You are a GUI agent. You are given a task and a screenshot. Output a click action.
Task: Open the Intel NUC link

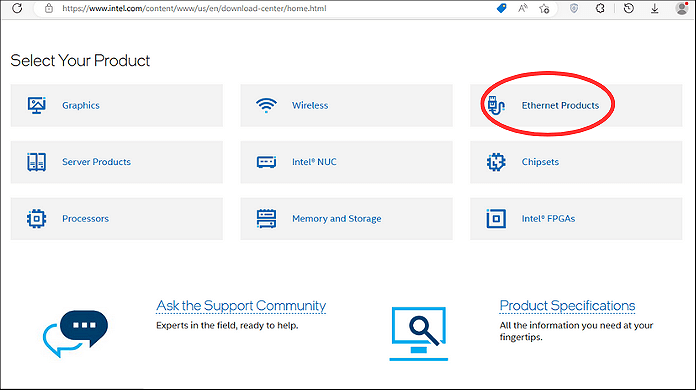pyautogui.click(x=314, y=162)
